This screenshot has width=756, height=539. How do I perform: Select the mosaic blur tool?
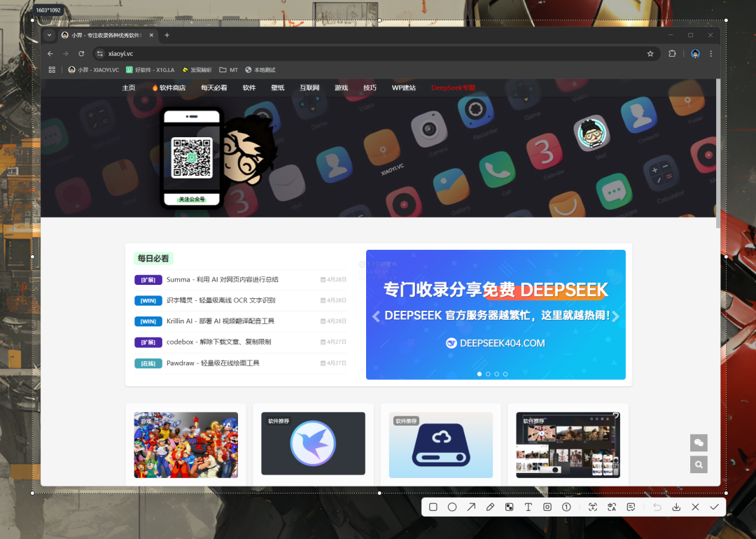[x=509, y=507]
